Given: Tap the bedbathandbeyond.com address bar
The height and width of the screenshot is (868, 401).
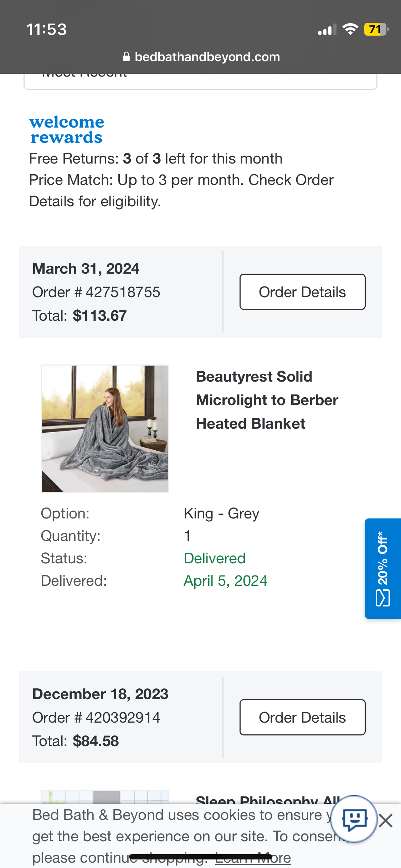Looking at the screenshot, I should tap(201, 57).
